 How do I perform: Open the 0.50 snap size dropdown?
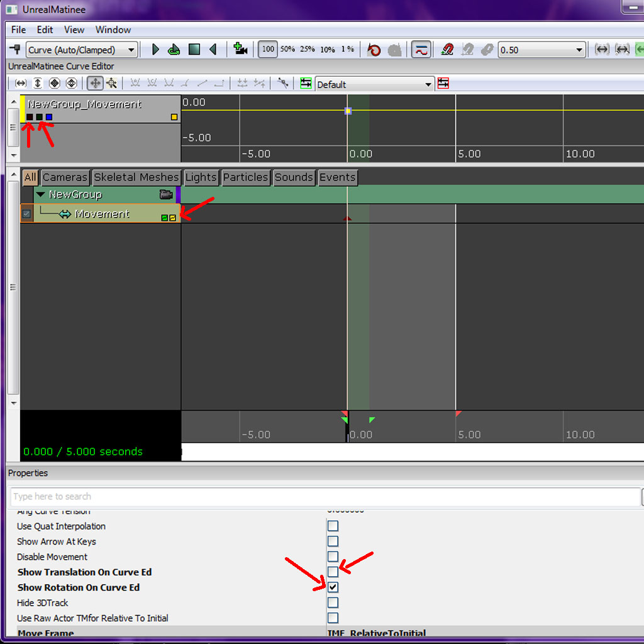pyautogui.click(x=541, y=50)
